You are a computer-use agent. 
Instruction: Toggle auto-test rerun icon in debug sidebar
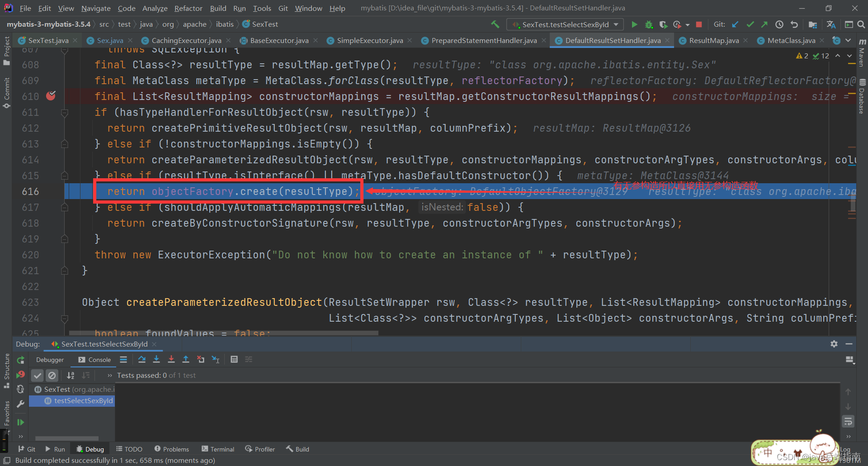[x=21, y=389]
